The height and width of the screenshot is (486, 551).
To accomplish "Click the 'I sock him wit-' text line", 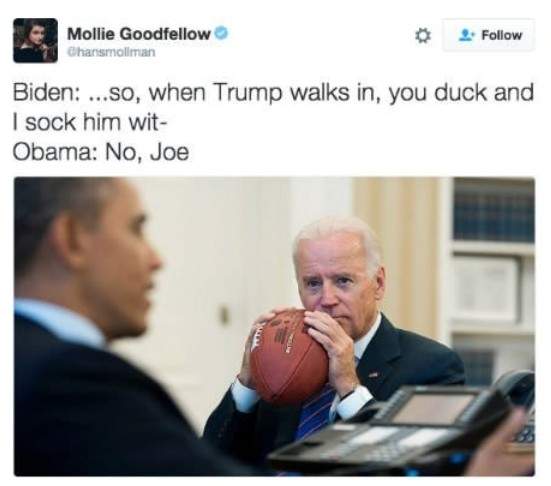I will (x=90, y=122).
